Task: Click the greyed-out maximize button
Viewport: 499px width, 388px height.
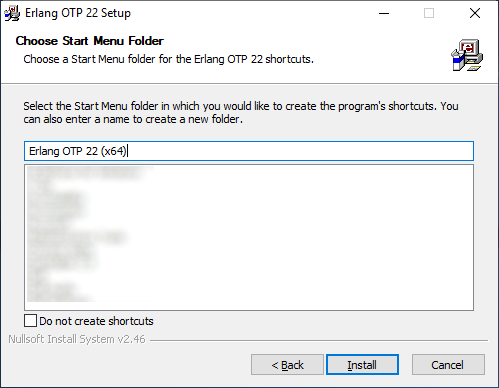Action: coord(429,13)
